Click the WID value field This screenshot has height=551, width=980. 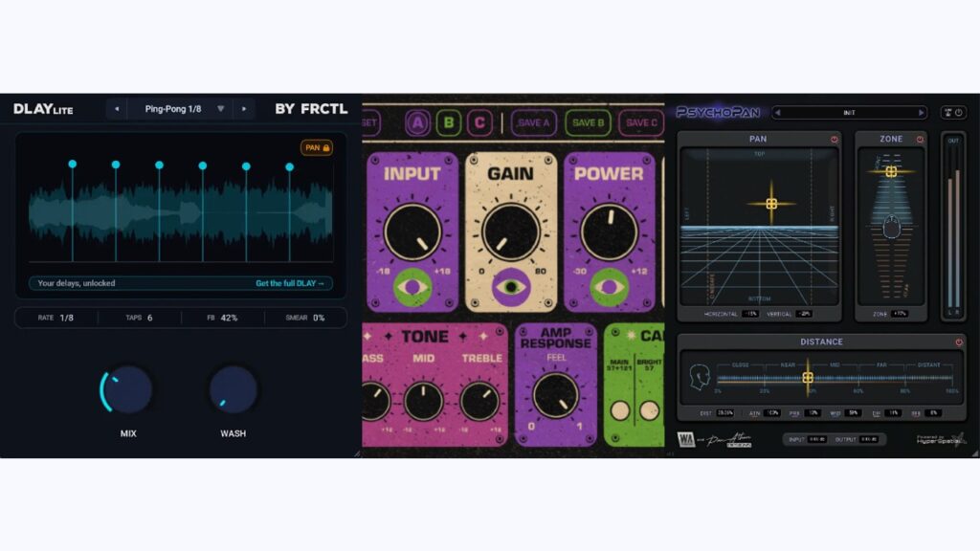click(853, 413)
